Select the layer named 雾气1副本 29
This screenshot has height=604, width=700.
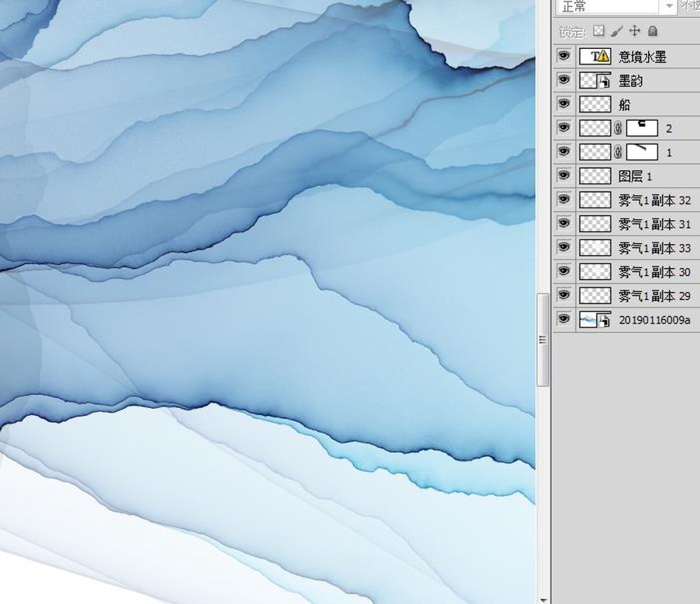(654, 295)
